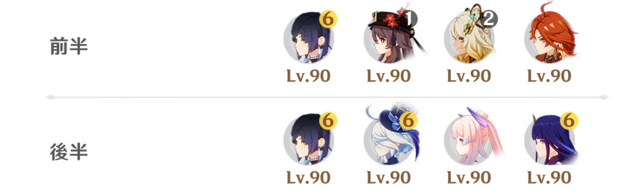Screen dimensions: 644x196
Task: Click the gold 6 badge on second-half first portrait
Action: 327,121
